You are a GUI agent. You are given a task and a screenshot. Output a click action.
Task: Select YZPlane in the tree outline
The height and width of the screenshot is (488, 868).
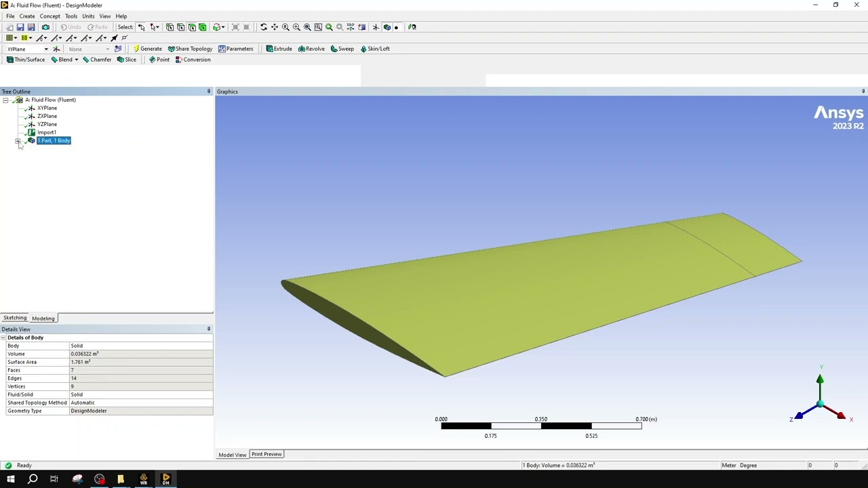pos(47,124)
